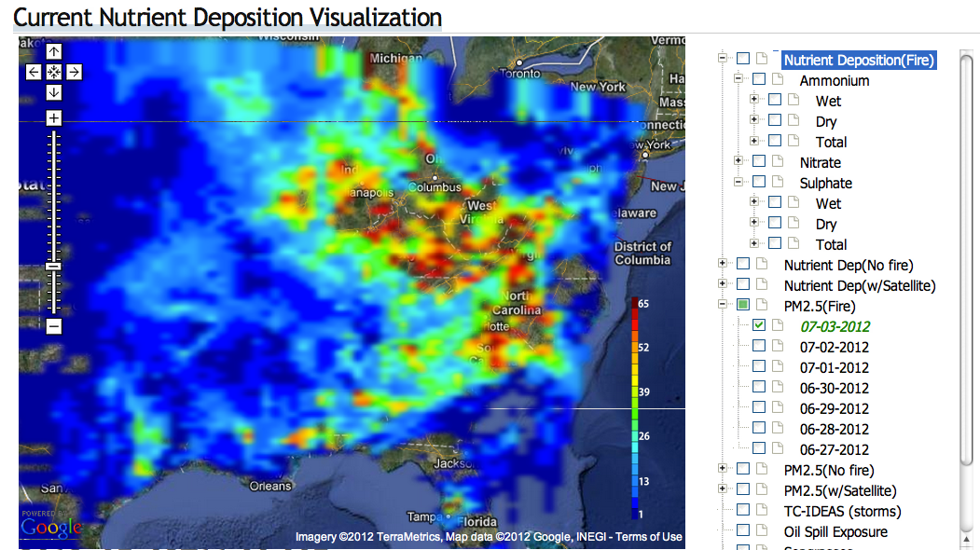980x550 pixels.
Task: Expand the Ammonium Wet node
Action: point(753,99)
